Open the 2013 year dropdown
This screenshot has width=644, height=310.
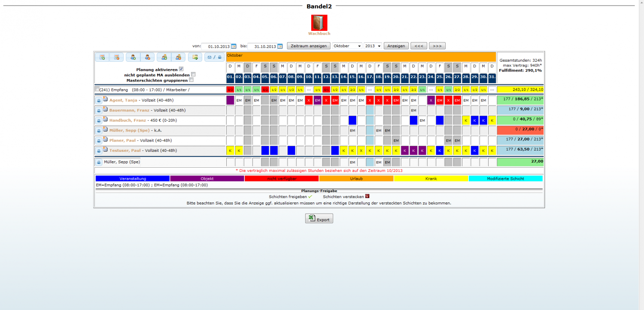point(373,46)
